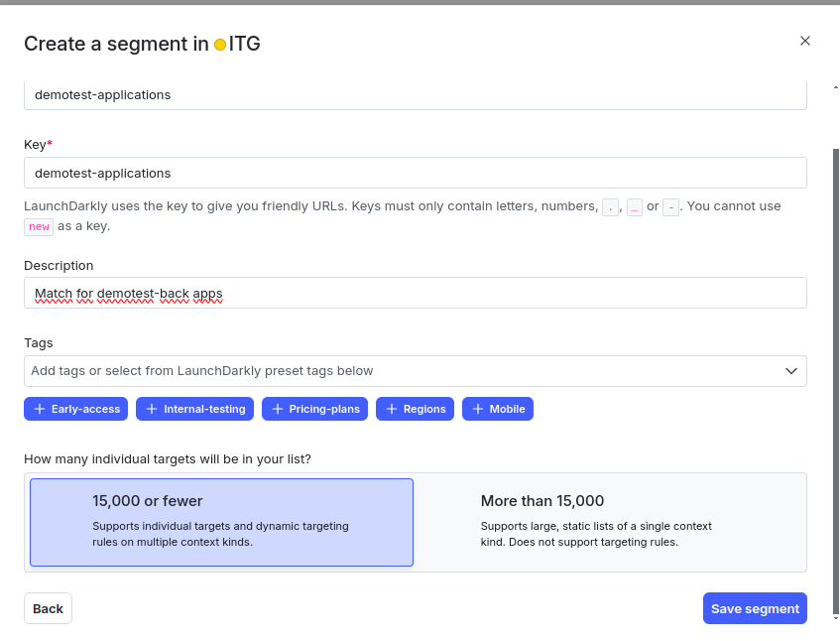Image resolution: width=840 pixels, height=641 pixels.
Task: Click the scrollbar up arrow
Action: 836,87
